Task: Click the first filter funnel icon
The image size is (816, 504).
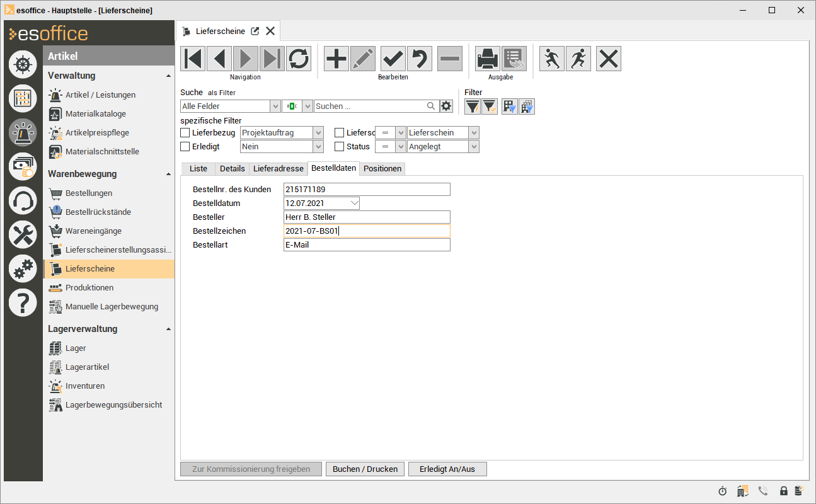Action: 473,106
